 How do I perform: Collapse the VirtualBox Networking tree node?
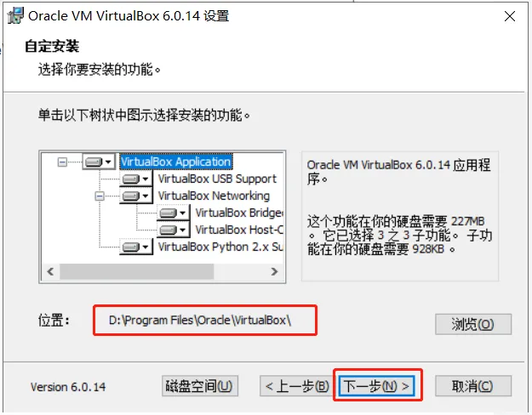click(x=100, y=196)
